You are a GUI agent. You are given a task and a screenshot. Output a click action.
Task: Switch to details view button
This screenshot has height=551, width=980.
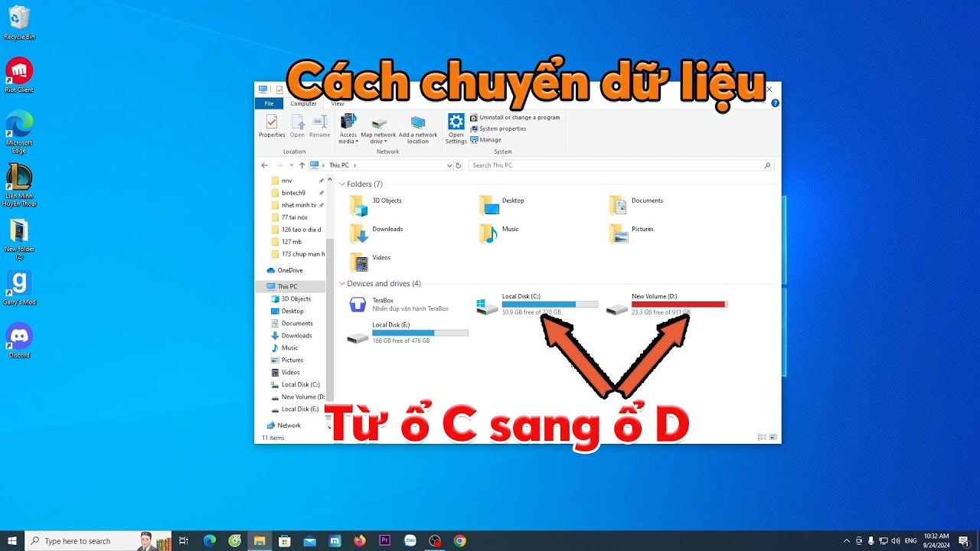[x=762, y=437]
